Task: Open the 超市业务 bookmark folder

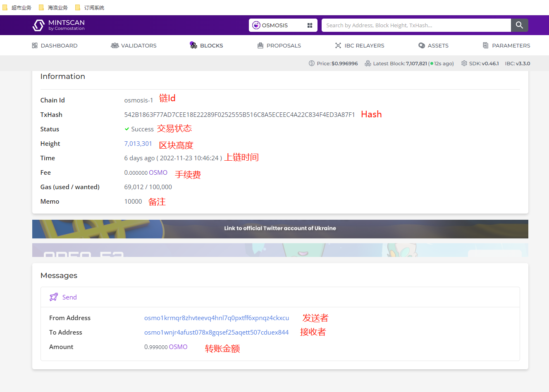Action: click(17, 7)
